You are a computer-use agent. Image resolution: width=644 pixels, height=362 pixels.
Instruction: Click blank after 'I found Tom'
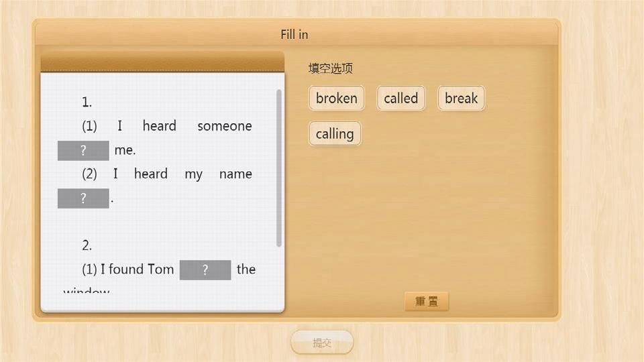pyautogui.click(x=205, y=270)
